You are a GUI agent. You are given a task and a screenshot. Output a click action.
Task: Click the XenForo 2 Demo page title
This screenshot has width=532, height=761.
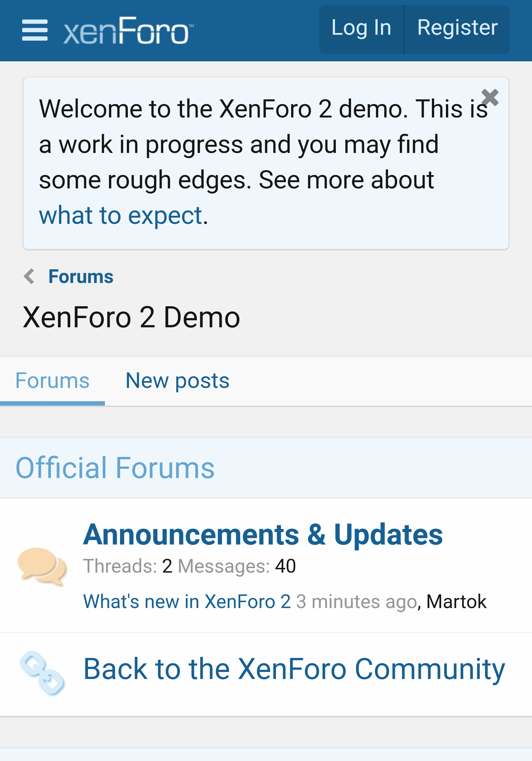coord(132,317)
